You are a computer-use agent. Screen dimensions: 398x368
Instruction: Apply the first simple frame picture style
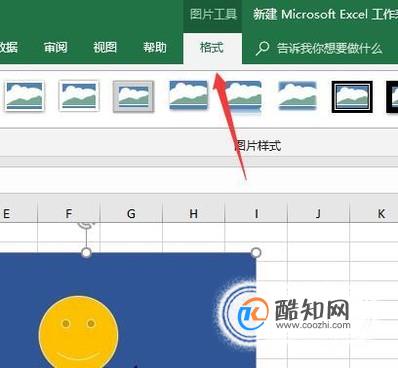tap(24, 96)
